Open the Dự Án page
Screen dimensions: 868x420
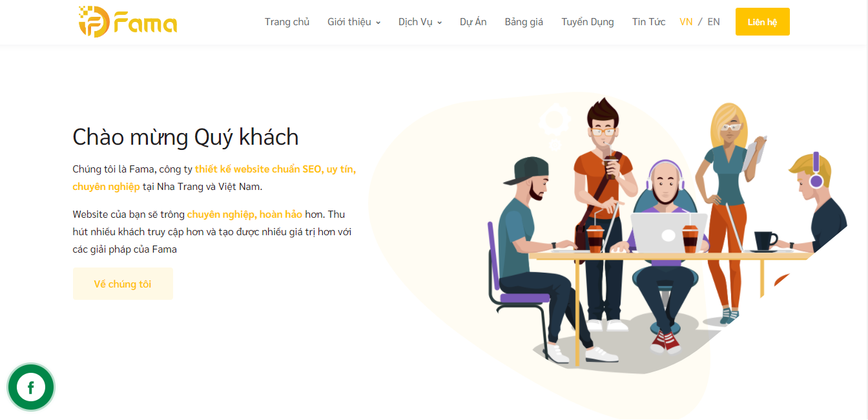(x=473, y=22)
